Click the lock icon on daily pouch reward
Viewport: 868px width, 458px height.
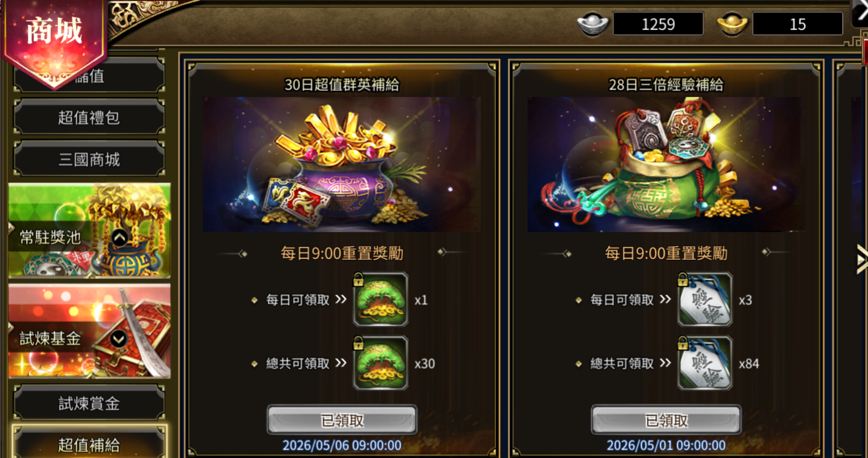[358, 279]
